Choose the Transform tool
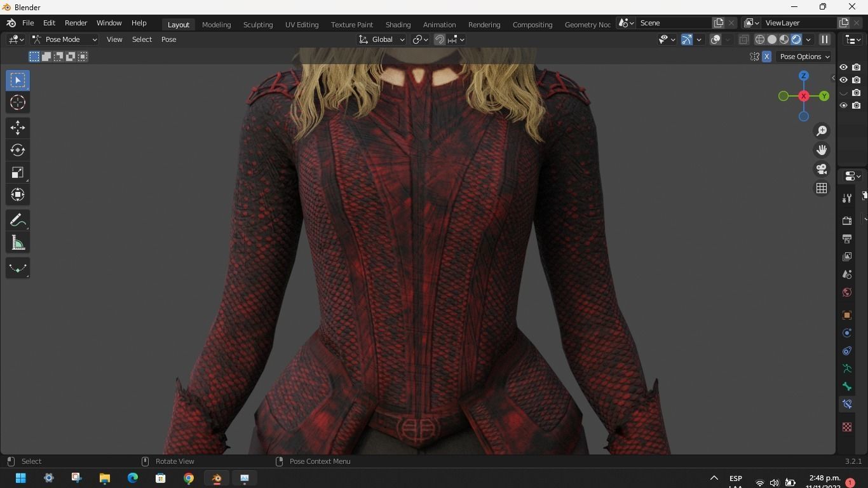Viewport: 868px width, 488px height. coord(18,194)
